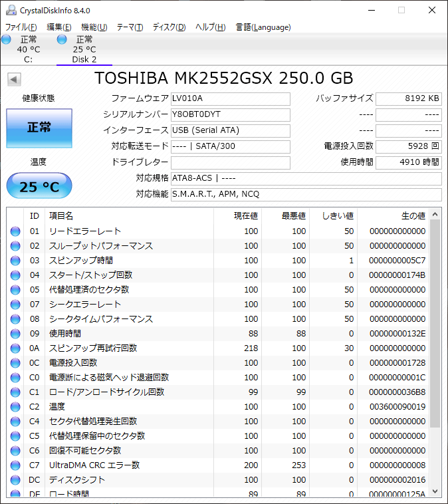
Task: Click status icon of row C5 代替処理保留中のセクタ数
Action: click(x=15, y=436)
